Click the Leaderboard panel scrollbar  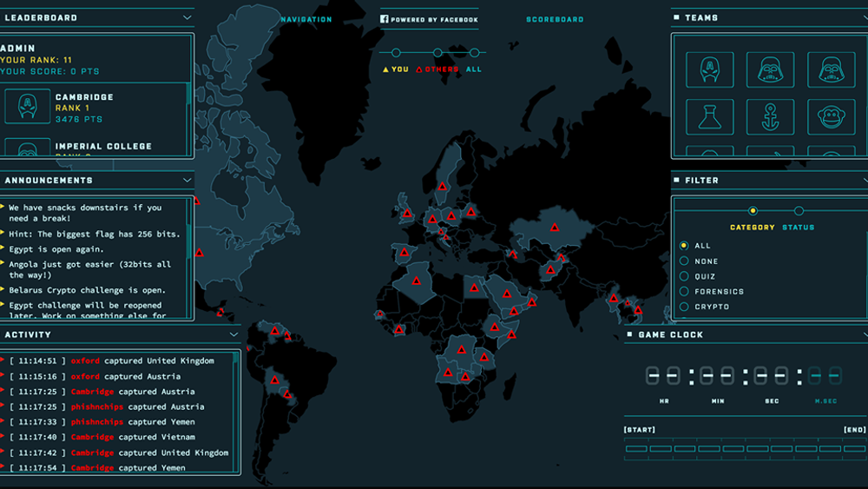(x=188, y=94)
